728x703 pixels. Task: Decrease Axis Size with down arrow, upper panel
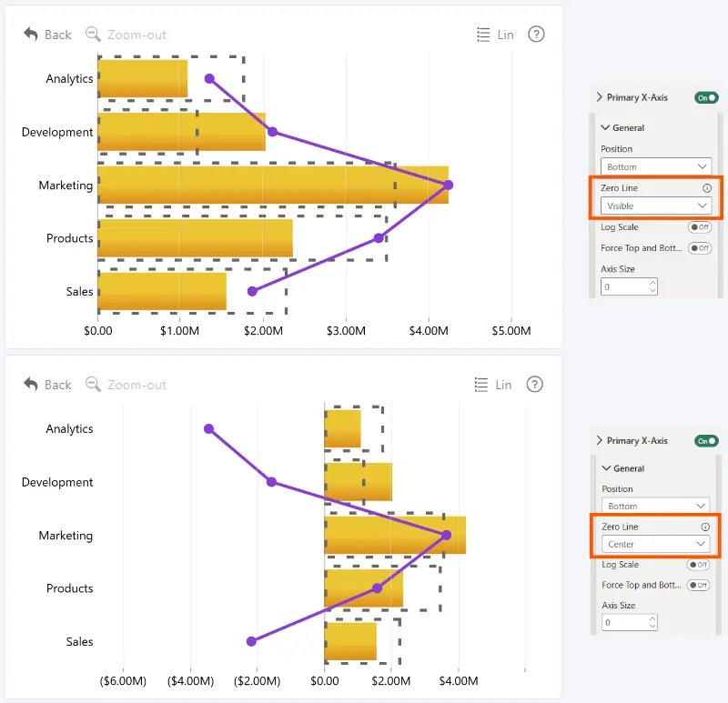652,291
